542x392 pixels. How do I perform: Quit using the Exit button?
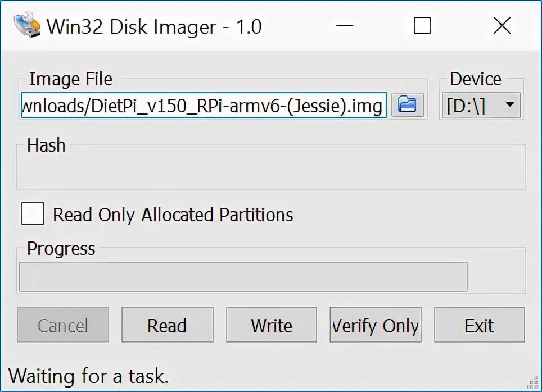480,325
